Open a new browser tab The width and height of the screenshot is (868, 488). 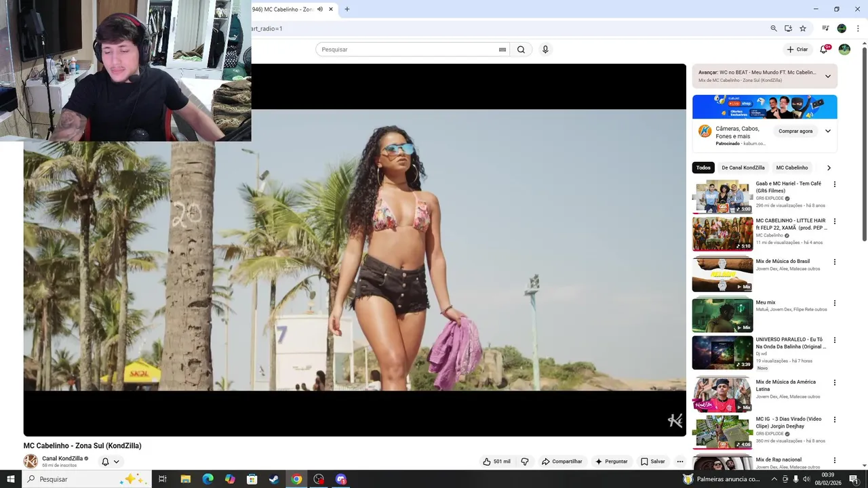coord(347,9)
